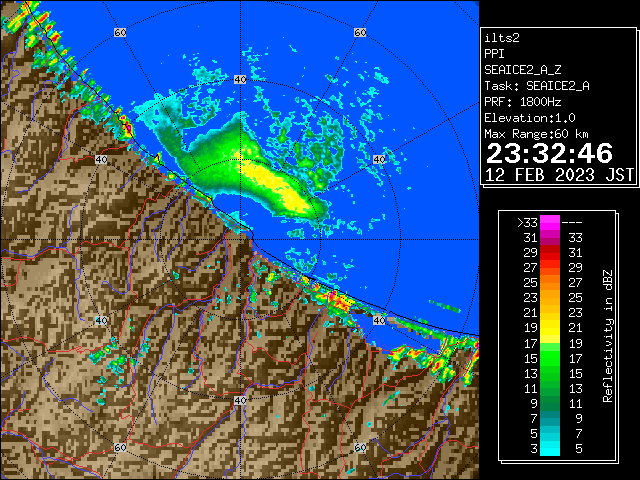
Task: Click the magenta >33 dBZ legend swatch
Action: click(550, 222)
